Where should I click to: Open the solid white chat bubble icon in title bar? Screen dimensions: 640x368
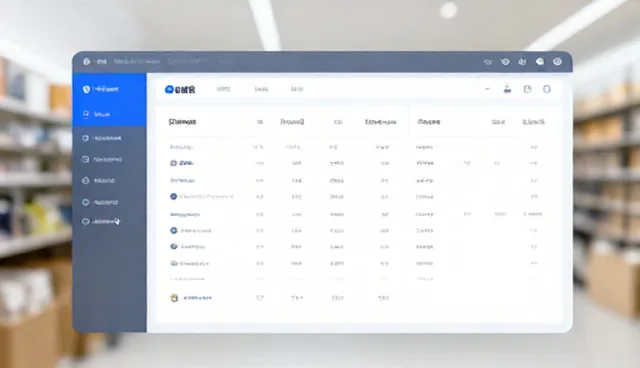click(540, 62)
